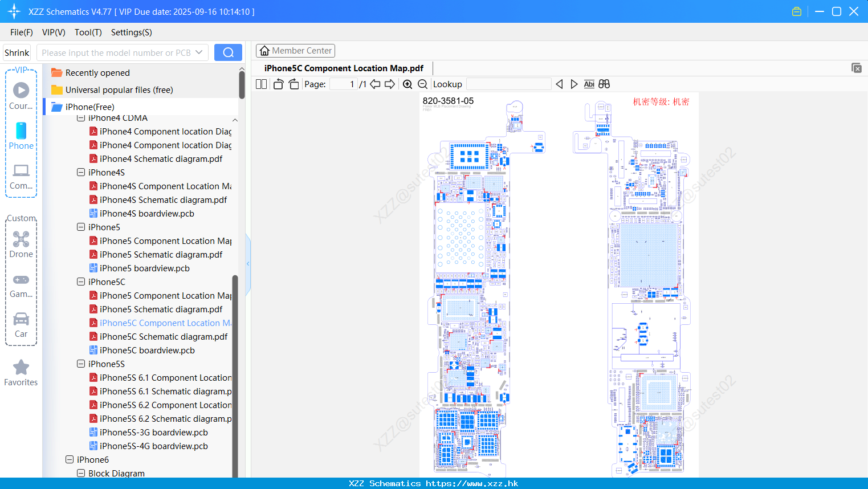Collapse the iPhone5C tree node
This screenshot has width=868, height=489.
(81, 282)
